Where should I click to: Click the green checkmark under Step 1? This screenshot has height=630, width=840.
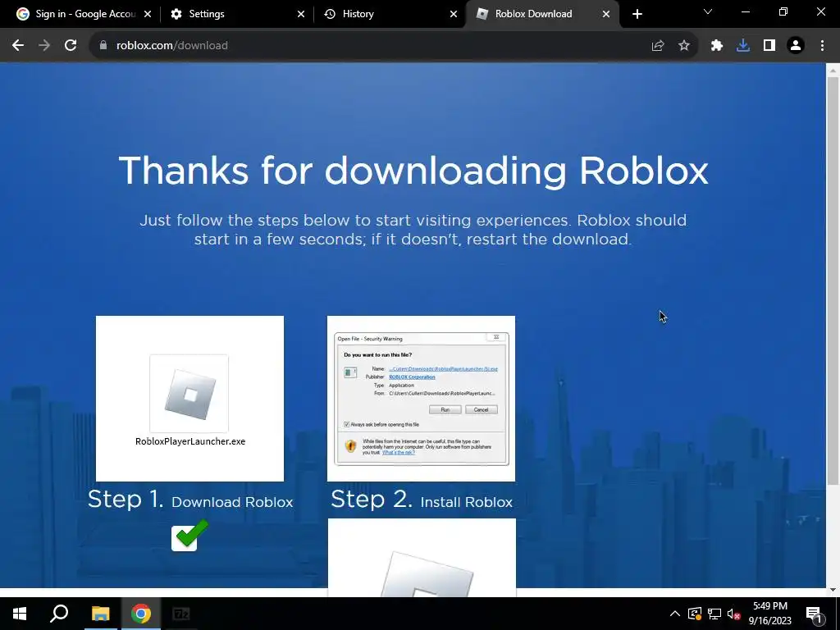tap(189, 535)
